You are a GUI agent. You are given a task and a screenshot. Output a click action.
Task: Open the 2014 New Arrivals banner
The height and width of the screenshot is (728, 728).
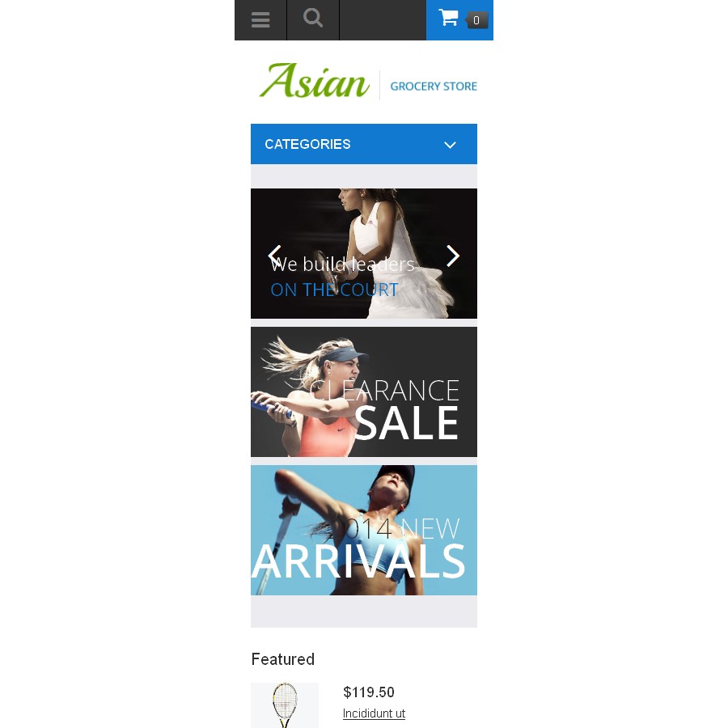tap(363, 530)
